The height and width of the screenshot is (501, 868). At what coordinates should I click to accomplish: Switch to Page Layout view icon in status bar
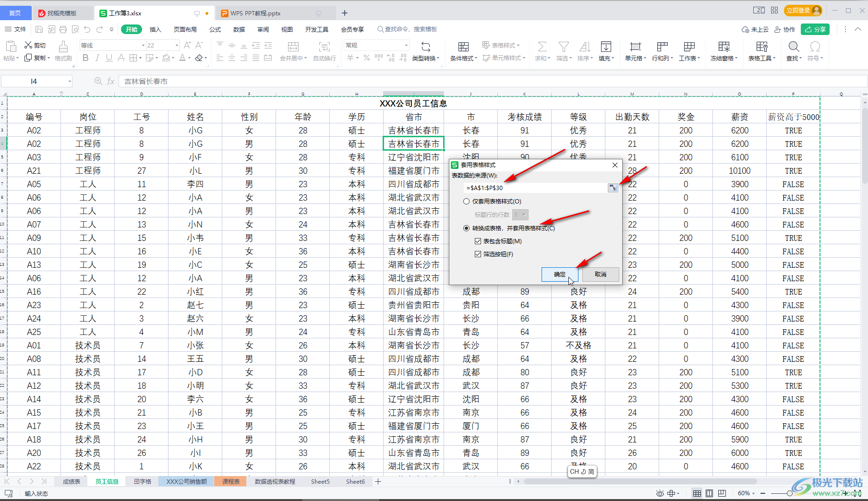[709, 493]
